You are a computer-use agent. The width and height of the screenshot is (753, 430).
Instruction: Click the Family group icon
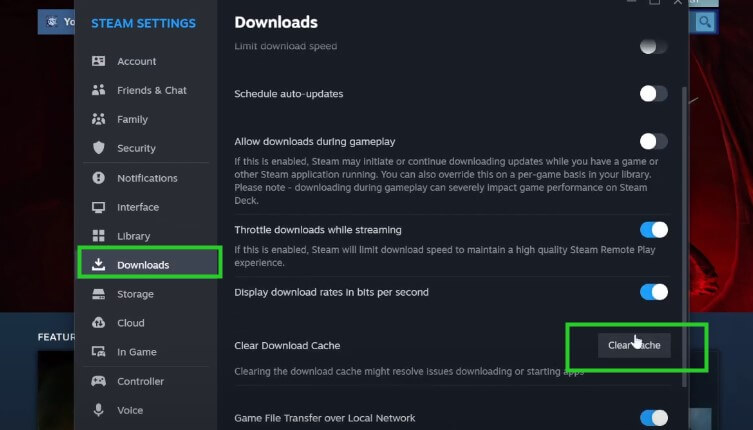pos(98,119)
